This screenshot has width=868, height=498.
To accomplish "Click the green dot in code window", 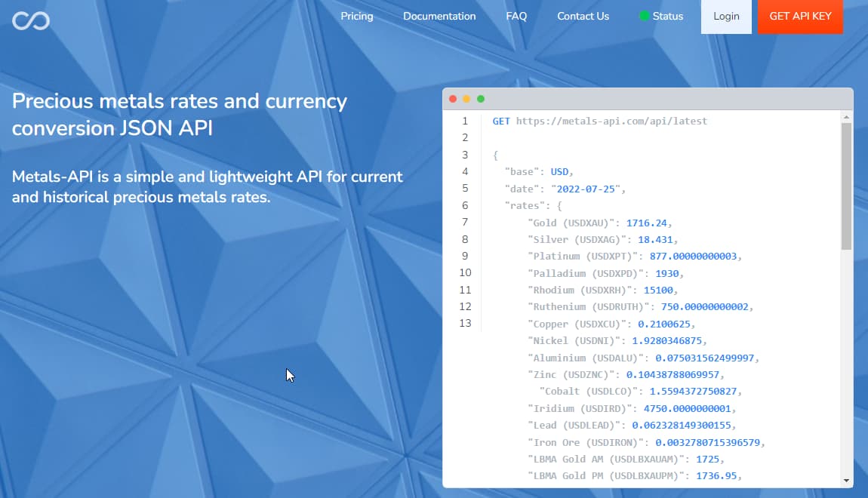I will coord(481,99).
